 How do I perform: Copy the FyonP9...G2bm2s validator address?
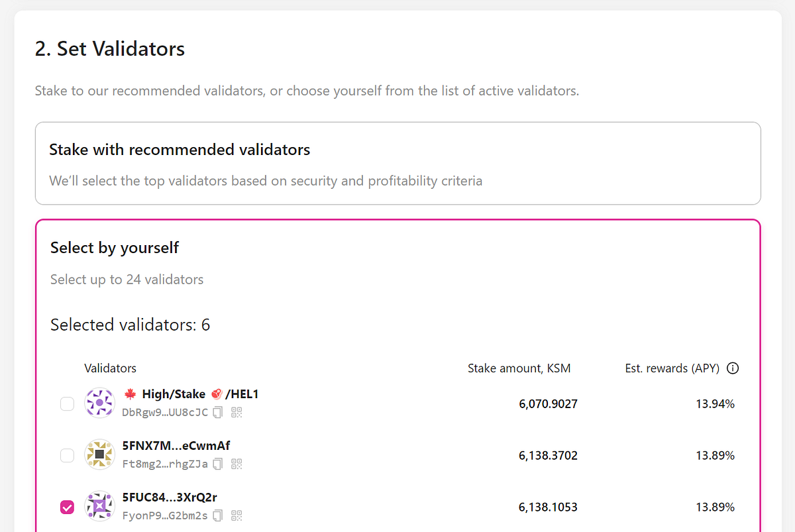(x=218, y=515)
